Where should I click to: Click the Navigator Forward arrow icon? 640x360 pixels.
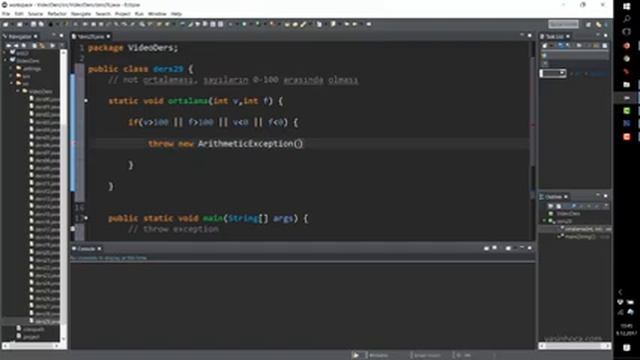16,46
